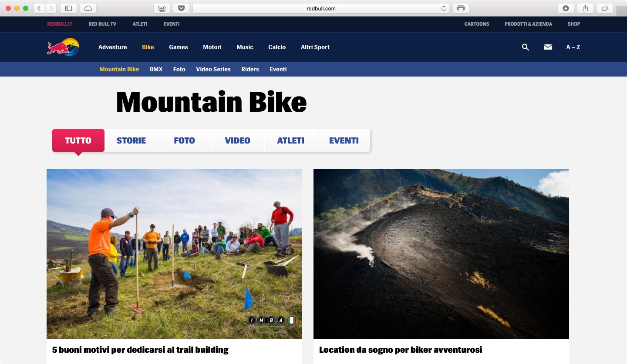The image size is (627, 364).
Task: Open the A – Z index
Action: point(573,47)
